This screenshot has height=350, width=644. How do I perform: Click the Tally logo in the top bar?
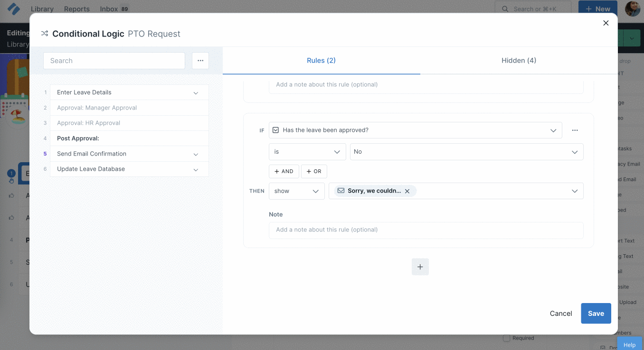(x=13, y=8)
